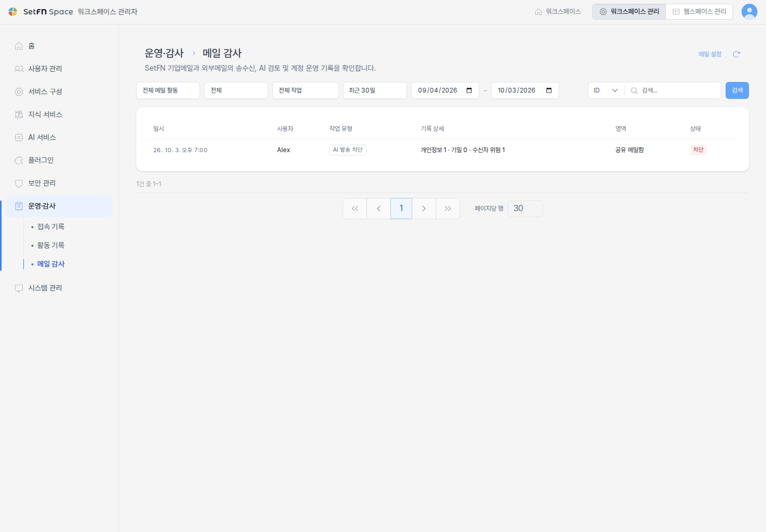The image size is (766, 532).
Task: Open calendar picker for 10/03/2026 date
Action: 549,90
